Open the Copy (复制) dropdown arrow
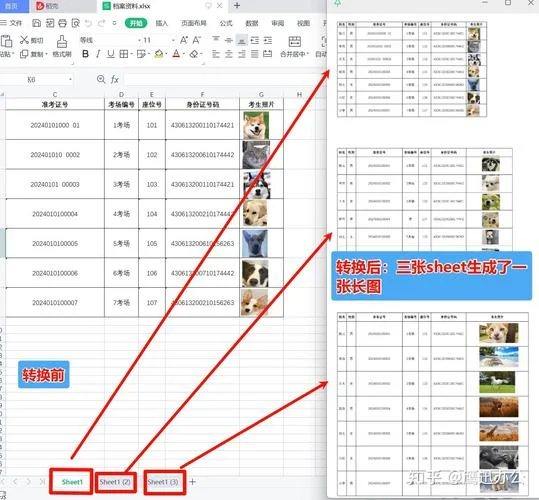 click(x=46, y=54)
